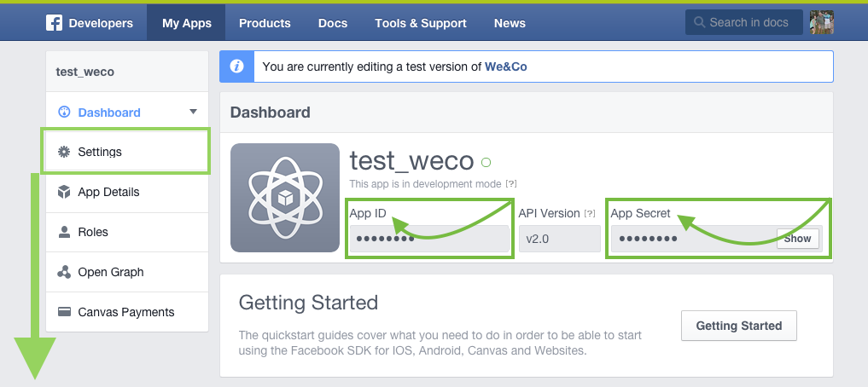Show the App Secret
The height and width of the screenshot is (387, 868).
(798, 239)
